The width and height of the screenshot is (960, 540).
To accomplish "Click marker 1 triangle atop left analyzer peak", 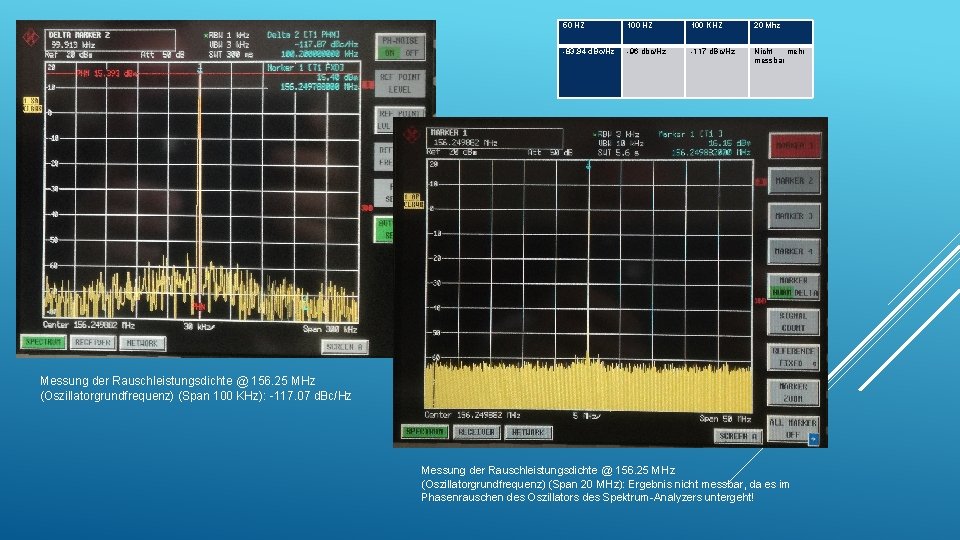I will (x=200, y=69).
